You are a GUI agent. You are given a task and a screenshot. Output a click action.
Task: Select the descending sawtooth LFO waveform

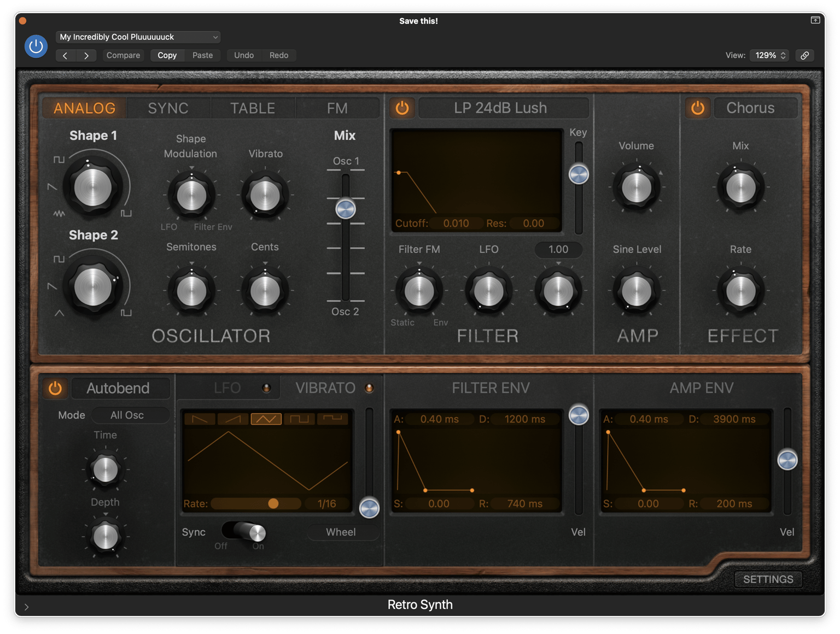pyautogui.click(x=200, y=419)
